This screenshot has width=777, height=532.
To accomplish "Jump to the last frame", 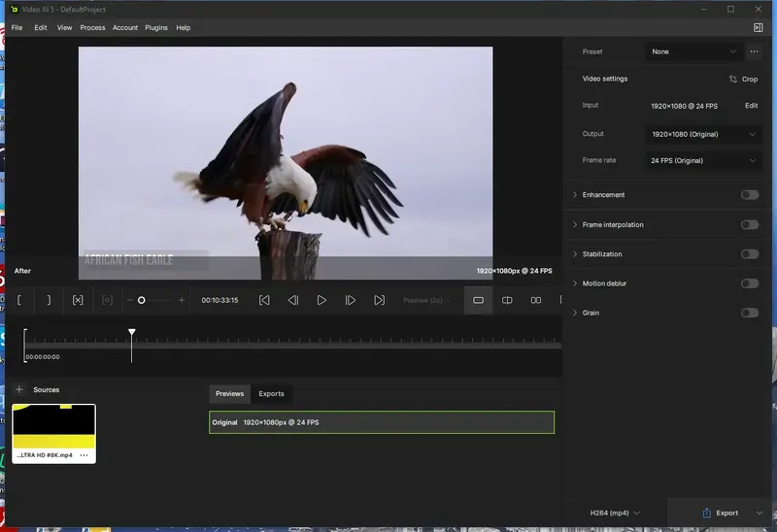I will (379, 301).
